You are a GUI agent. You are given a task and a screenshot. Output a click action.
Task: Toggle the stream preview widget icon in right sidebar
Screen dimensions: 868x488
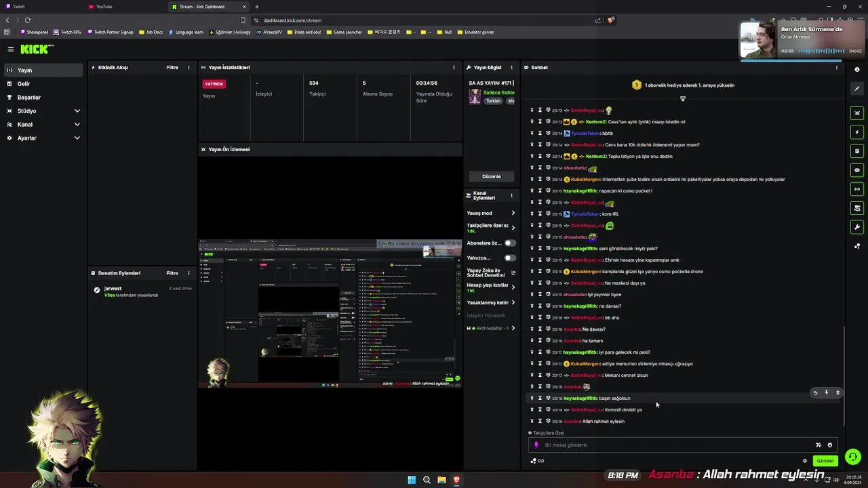(x=857, y=113)
